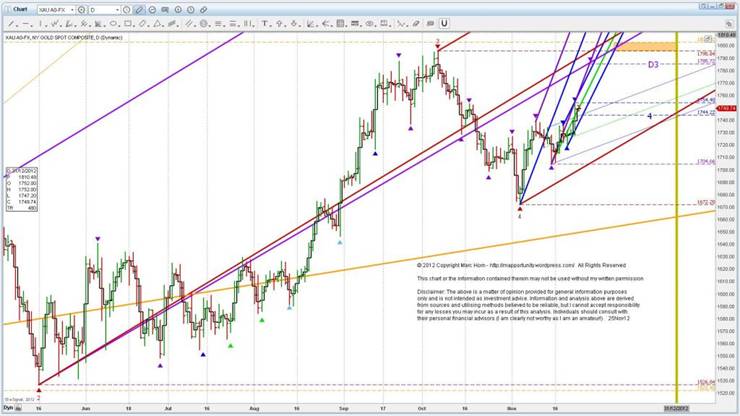740x416 pixels.
Task: Select the ellipse drawing tool
Action: [113, 23]
